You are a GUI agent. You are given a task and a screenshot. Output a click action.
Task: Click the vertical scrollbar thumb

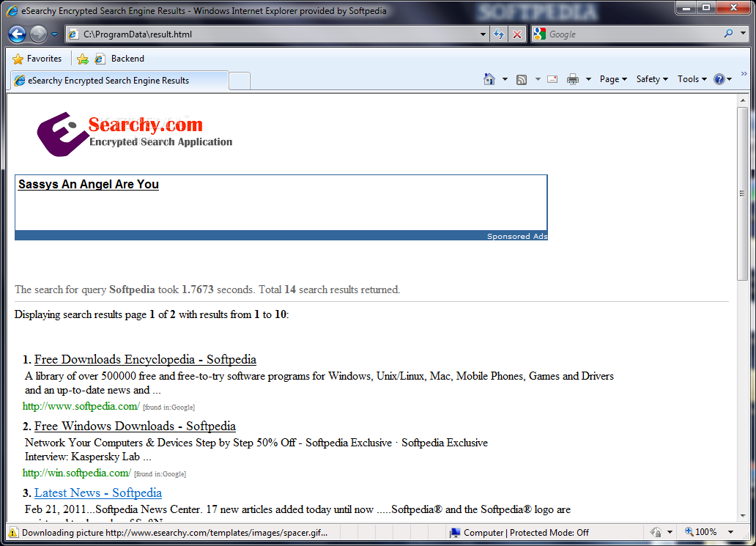pyautogui.click(x=743, y=193)
